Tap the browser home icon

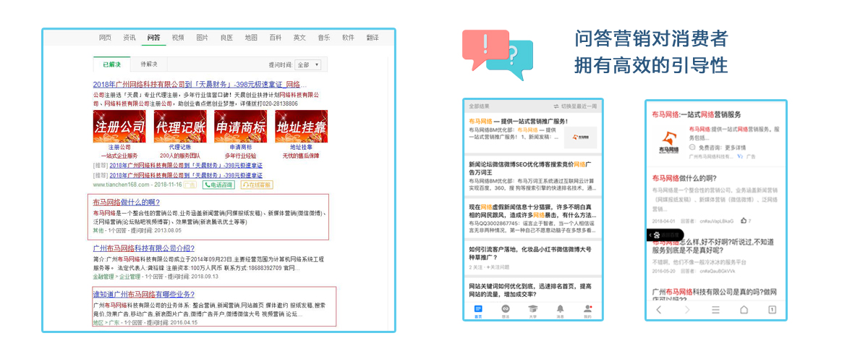[744, 310]
